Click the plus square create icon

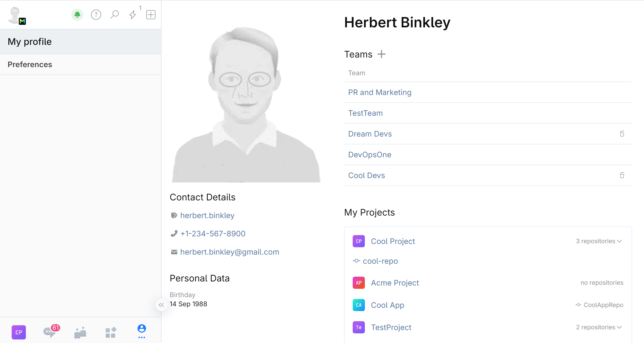[x=151, y=15]
